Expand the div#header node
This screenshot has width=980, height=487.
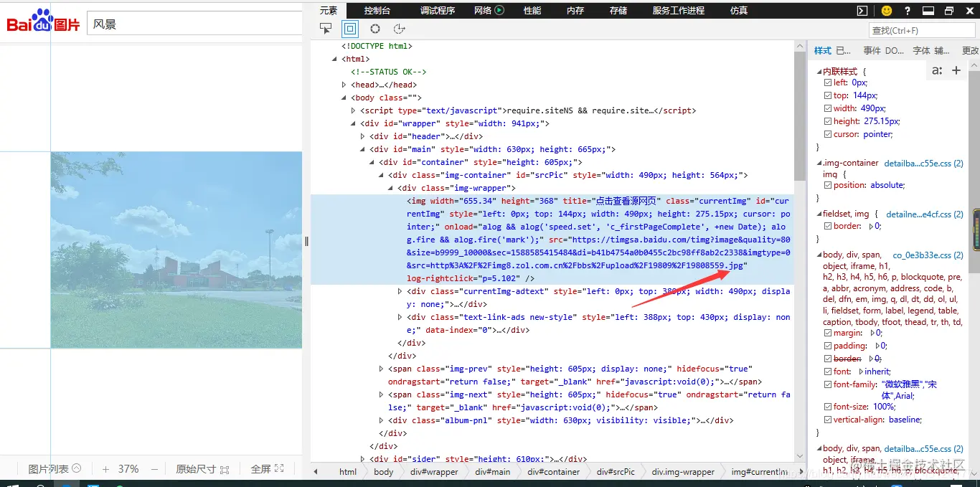[363, 136]
